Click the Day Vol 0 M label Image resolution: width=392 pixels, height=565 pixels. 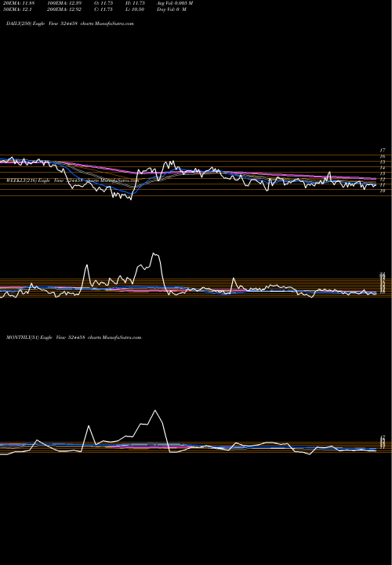(x=172, y=9)
